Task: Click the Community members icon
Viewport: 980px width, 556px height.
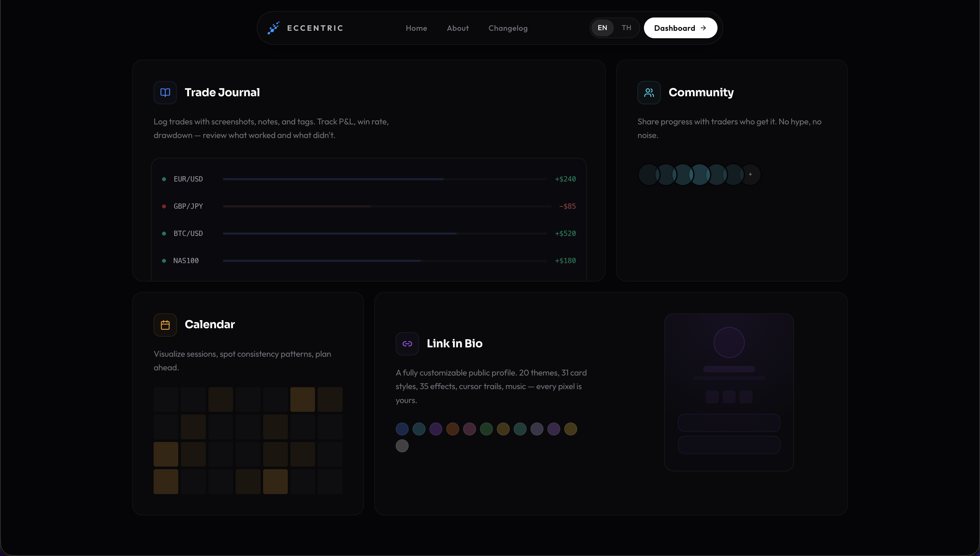Action: (648, 92)
